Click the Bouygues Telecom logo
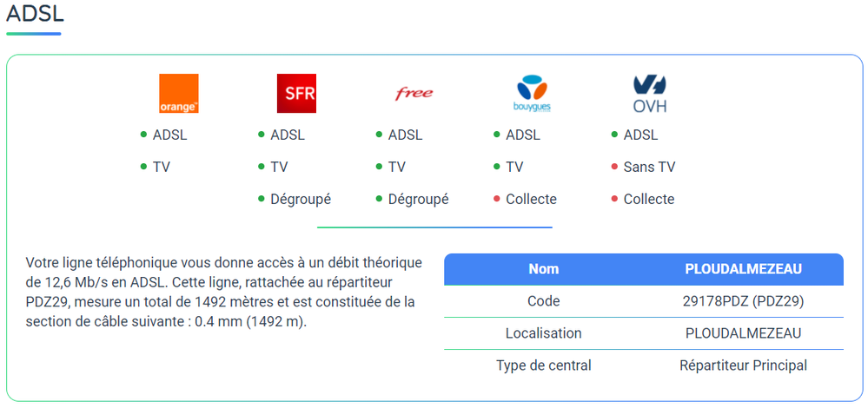The image size is (868, 408). (532, 94)
